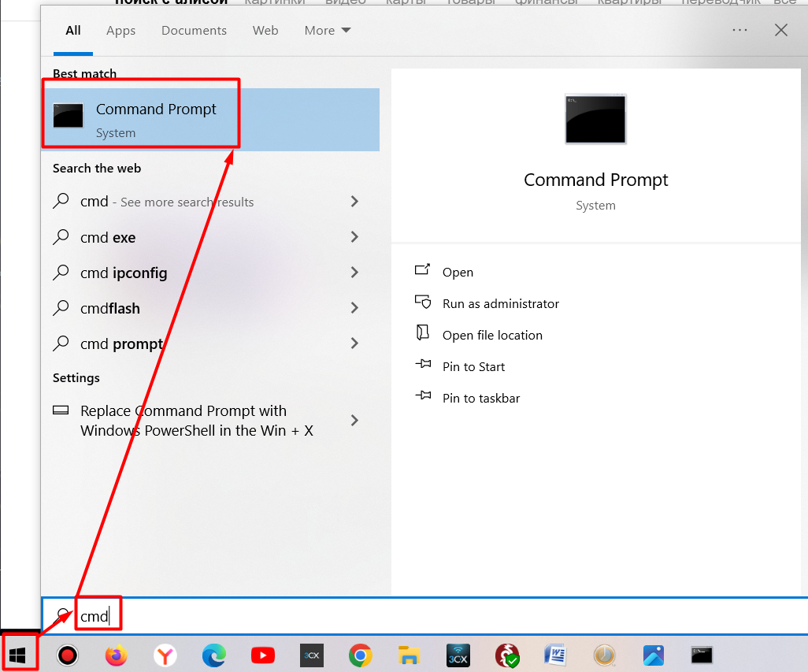Viewport: 808px width, 672px height.
Task: Switch to the Apps tab
Action: point(120,31)
